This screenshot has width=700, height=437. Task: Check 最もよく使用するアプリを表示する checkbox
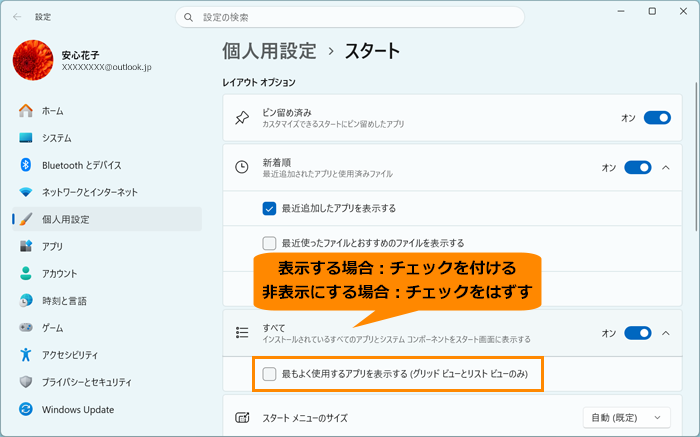point(269,374)
